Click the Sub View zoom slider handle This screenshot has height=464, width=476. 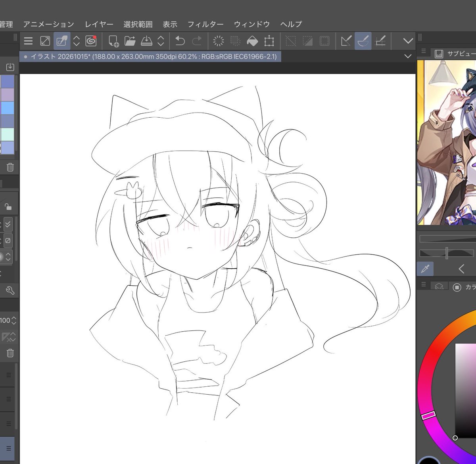pyautogui.click(x=447, y=253)
